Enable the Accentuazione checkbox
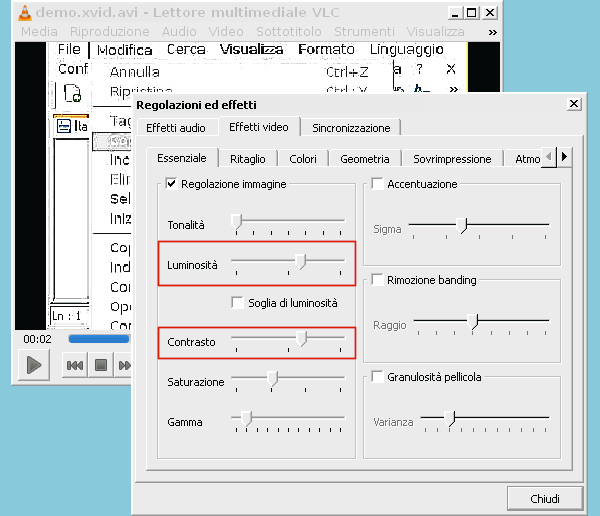This screenshot has height=516, width=600. coord(377,184)
